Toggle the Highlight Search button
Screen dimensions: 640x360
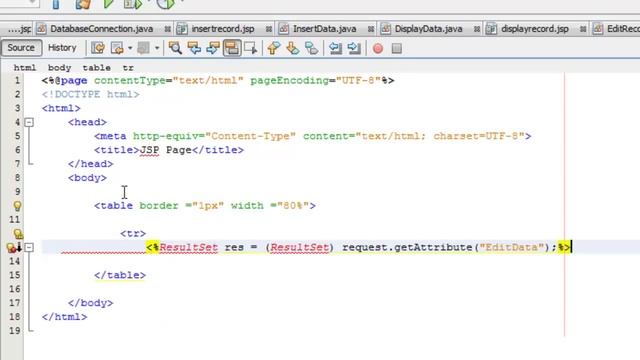coord(231,48)
